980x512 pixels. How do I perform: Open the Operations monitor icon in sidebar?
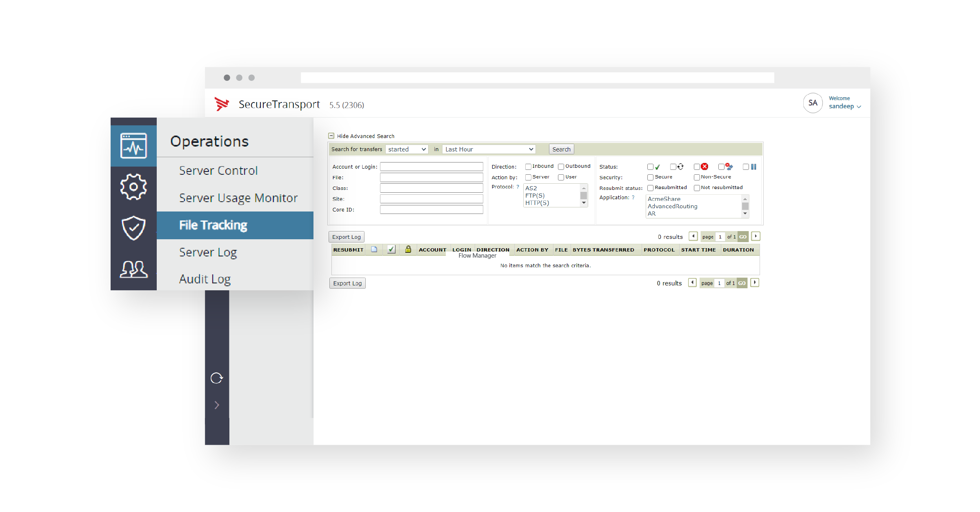133,145
